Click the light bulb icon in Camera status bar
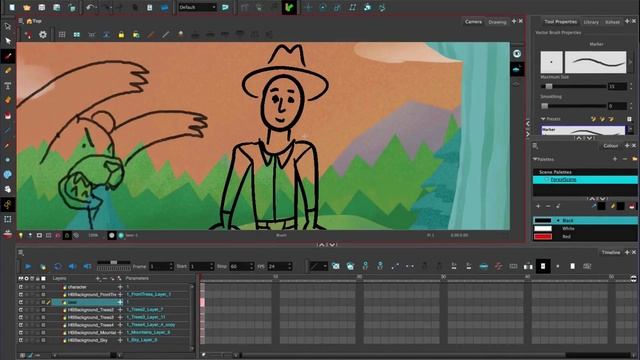Screen dimensions: 640x360 (21, 236)
